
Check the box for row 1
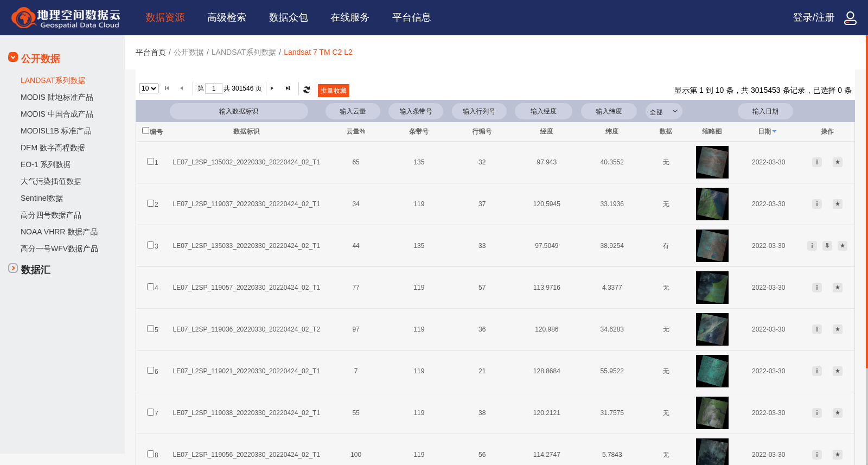pos(150,162)
